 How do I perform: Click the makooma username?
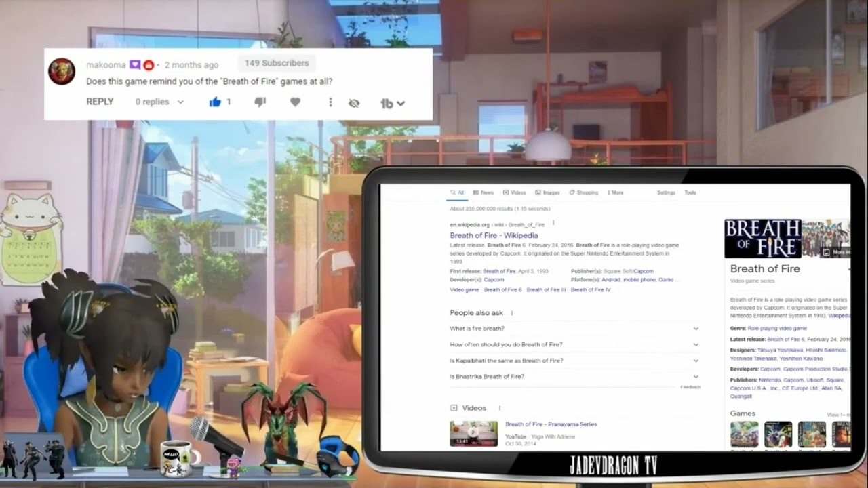click(106, 65)
